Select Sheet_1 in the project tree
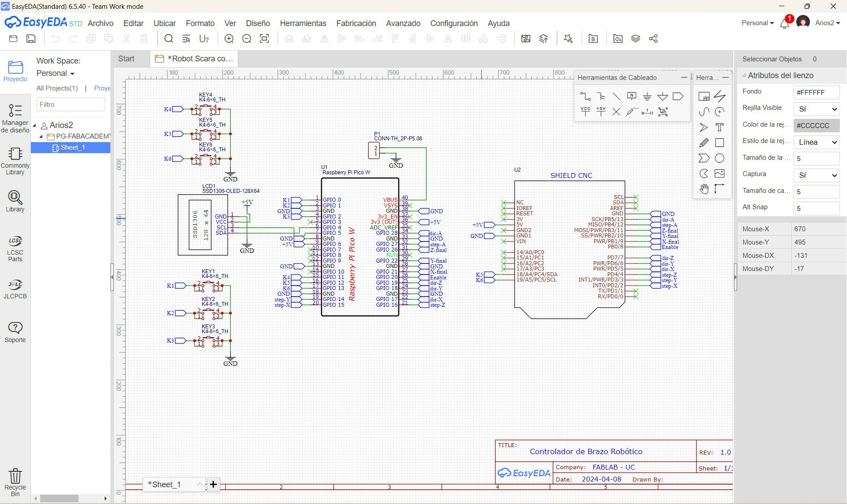Viewport: 847px width, 504px height. 72,147
